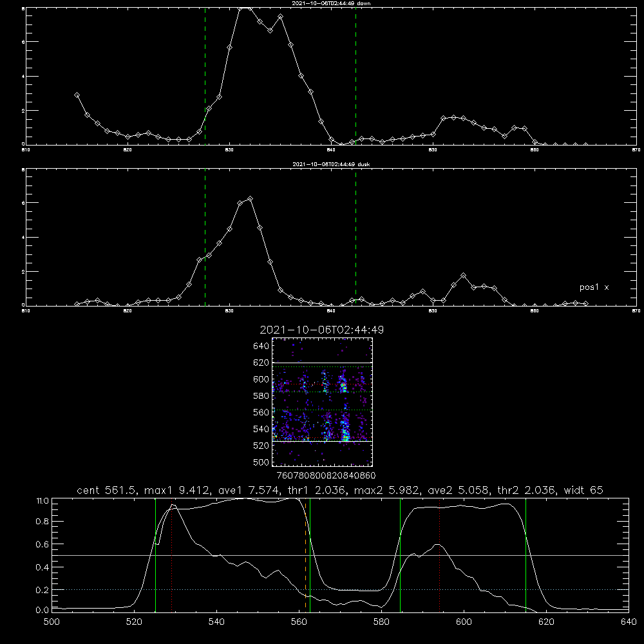Select the 'cent 561.5' value in statistics line
Image resolution: width=644 pixels, height=644 pixels.
tap(107, 490)
